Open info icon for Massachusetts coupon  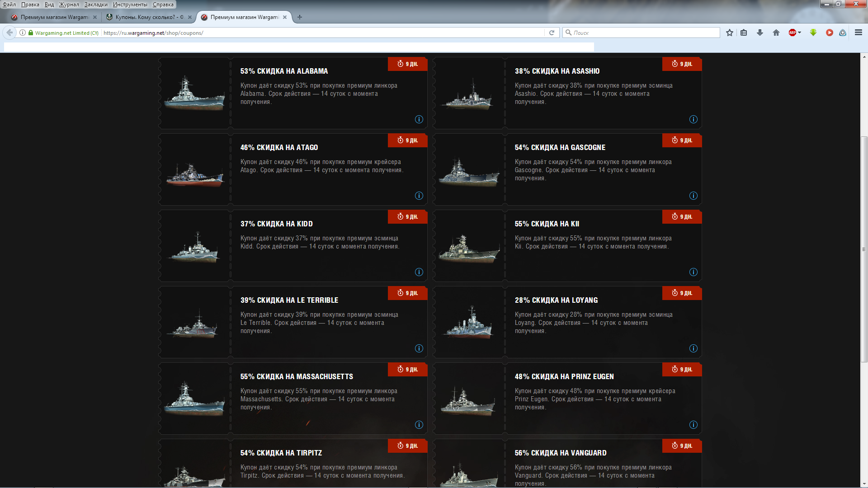(419, 425)
